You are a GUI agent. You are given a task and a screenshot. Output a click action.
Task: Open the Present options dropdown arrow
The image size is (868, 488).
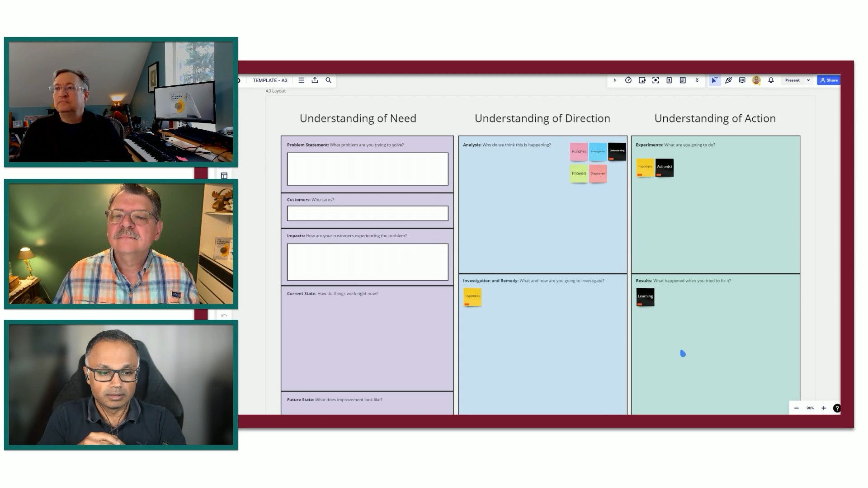pos(808,80)
